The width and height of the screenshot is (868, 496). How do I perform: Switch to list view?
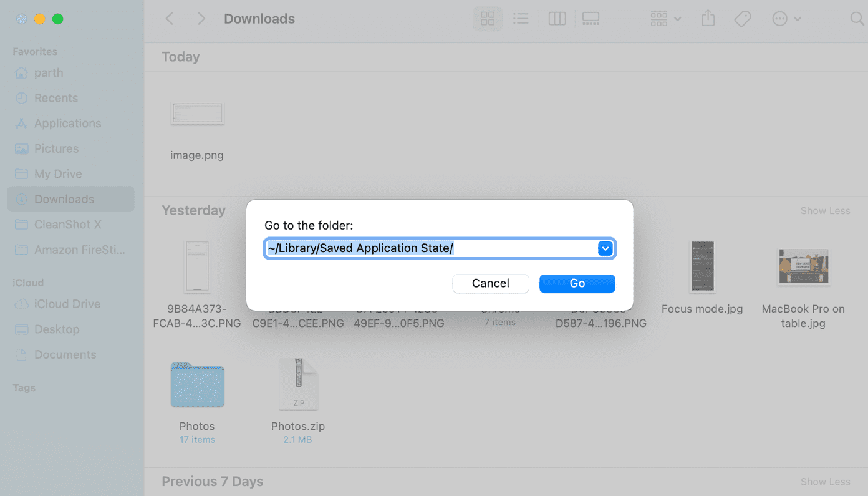coord(521,19)
